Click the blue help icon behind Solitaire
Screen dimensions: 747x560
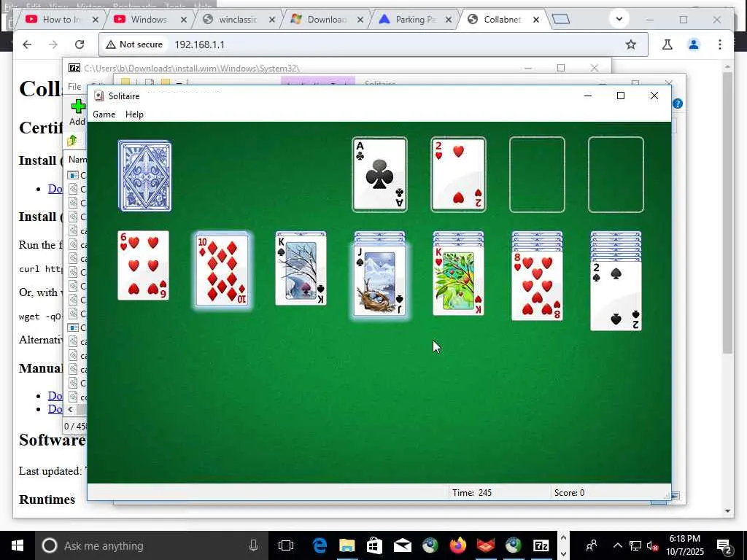point(678,104)
